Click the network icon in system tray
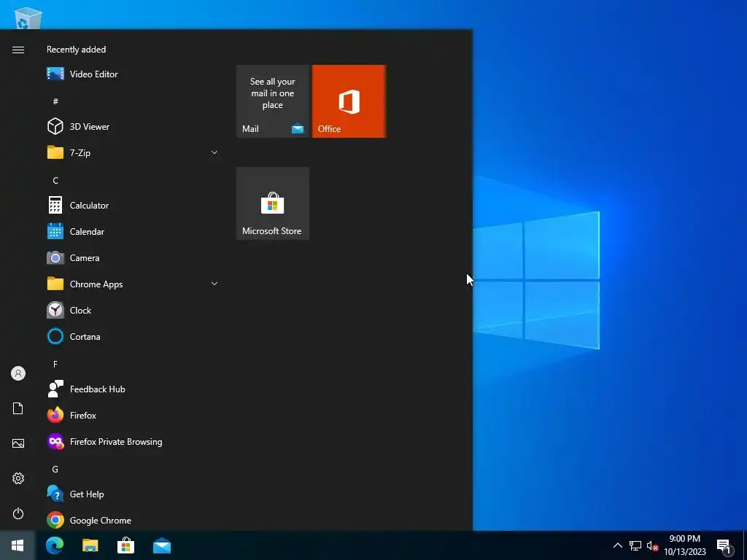Screen dimensions: 747x560 (635, 545)
